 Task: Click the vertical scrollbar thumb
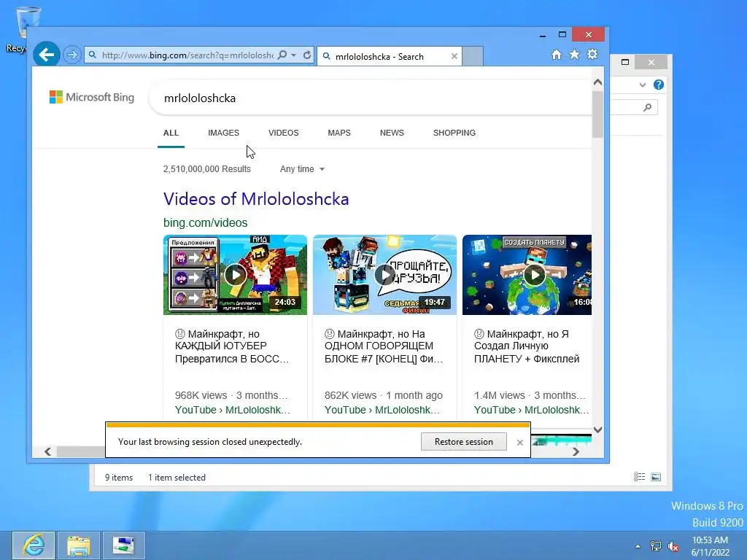click(597, 114)
